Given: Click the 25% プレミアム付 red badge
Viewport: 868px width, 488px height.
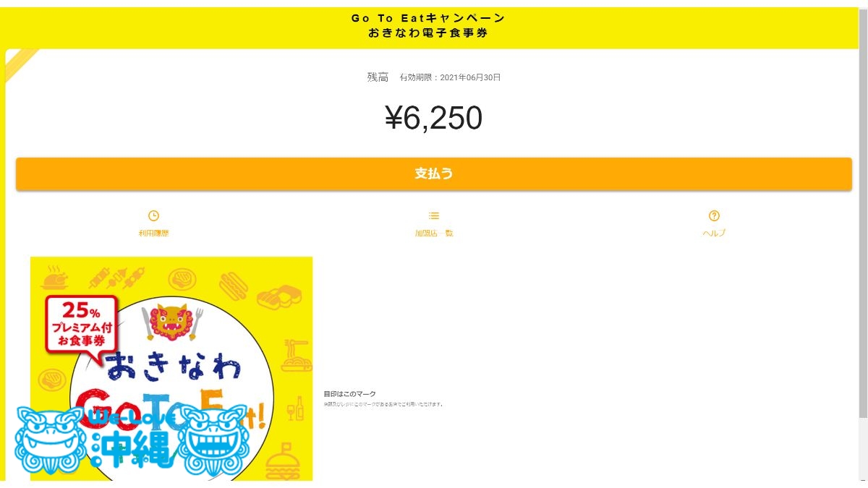Looking at the screenshot, I should click(81, 323).
